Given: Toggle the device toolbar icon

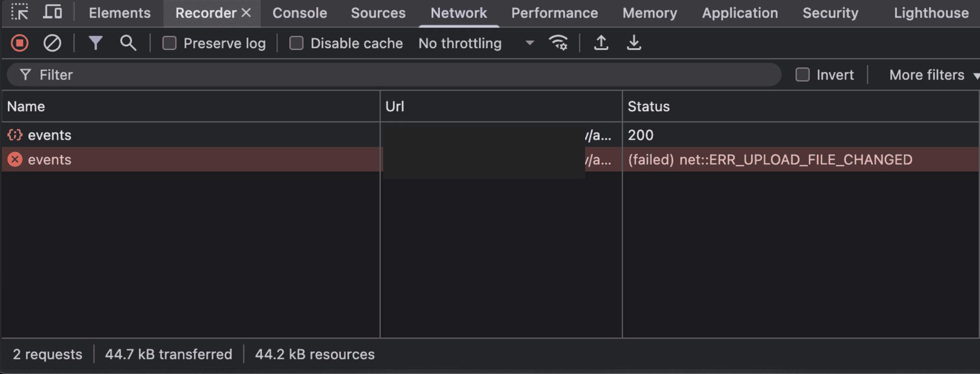Looking at the screenshot, I should click(x=52, y=12).
